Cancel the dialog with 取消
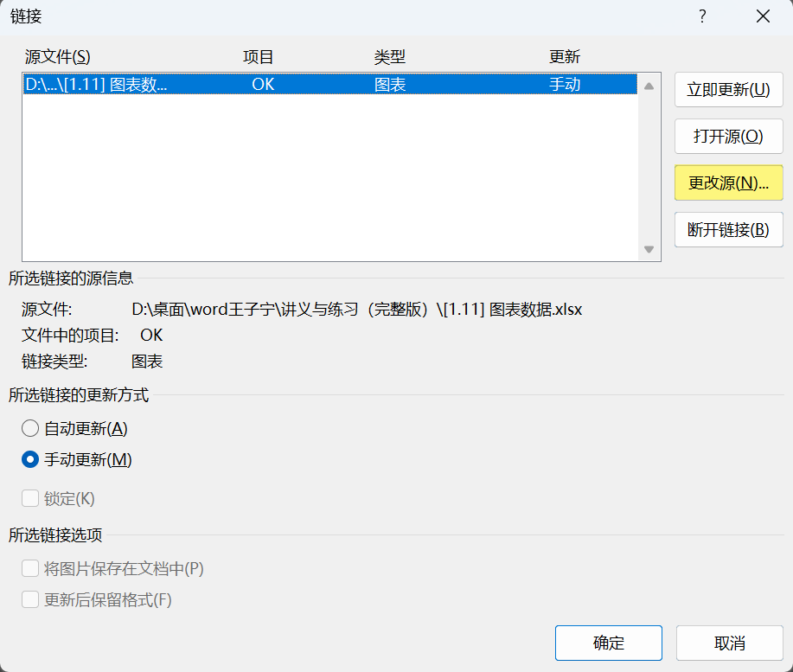 [x=729, y=643]
